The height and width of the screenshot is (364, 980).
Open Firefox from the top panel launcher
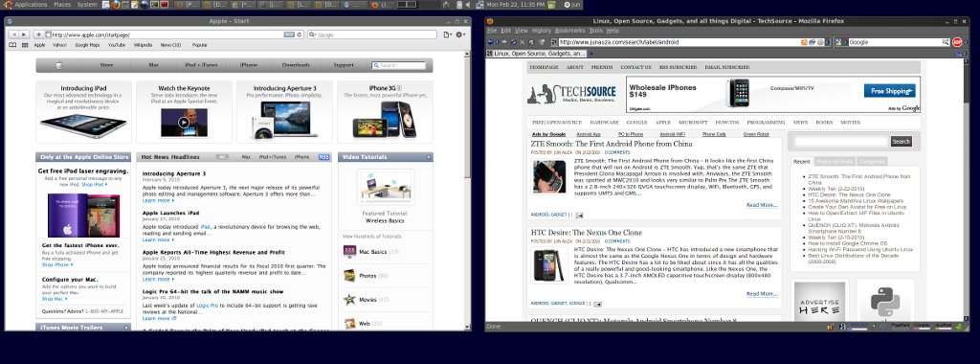(x=116, y=5)
